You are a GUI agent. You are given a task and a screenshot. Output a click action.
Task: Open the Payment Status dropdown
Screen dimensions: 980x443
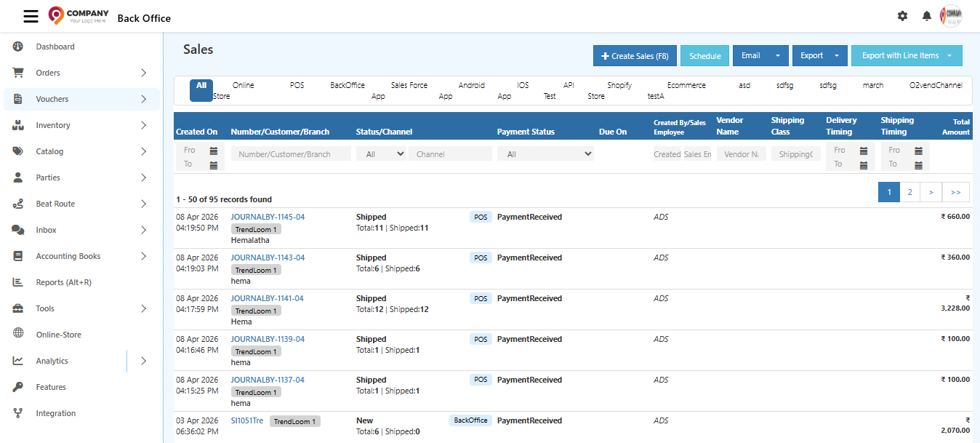pyautogui.click(x=545, y=153)
